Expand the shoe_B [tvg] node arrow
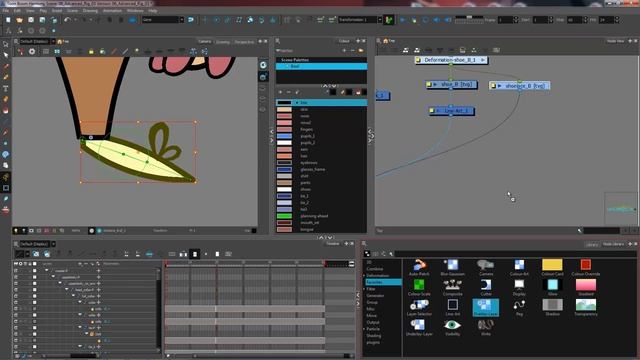 436,84
